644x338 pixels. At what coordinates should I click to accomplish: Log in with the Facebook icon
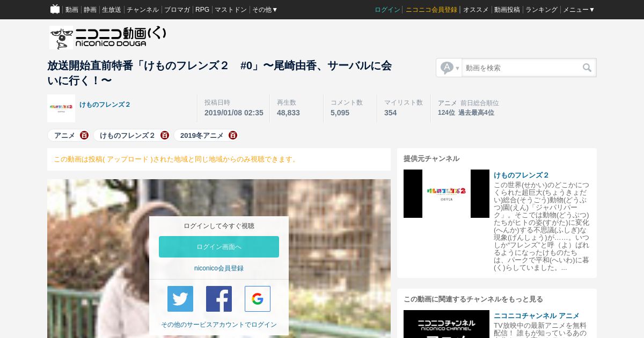[219, 299]
